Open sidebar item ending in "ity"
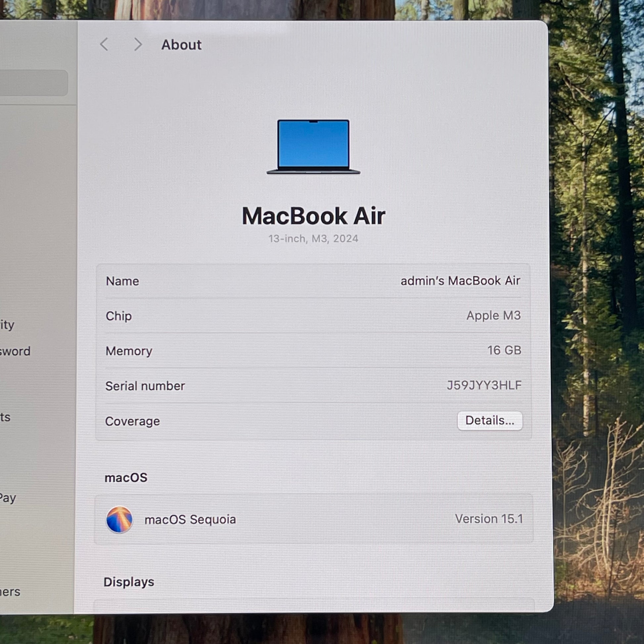 coord(7,325)
